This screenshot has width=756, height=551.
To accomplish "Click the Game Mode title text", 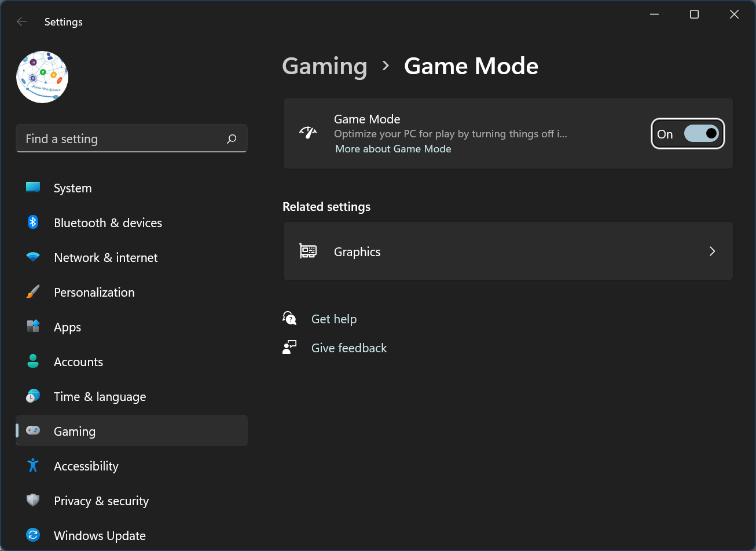I will click(367, 119).
